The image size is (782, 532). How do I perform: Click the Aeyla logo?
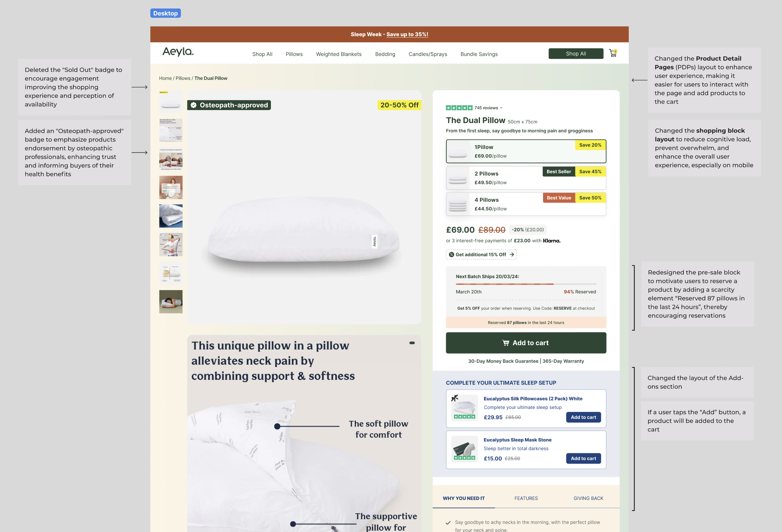click(178, 51)
